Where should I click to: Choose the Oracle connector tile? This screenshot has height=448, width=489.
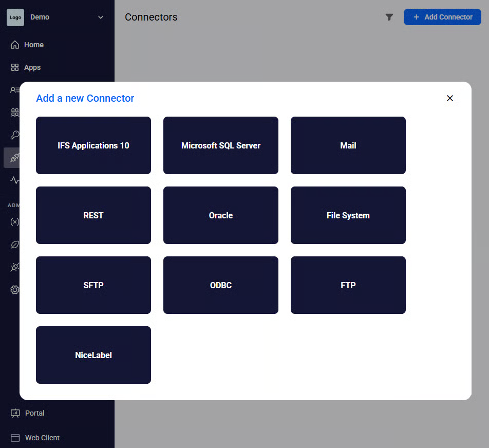(x=221, y=215)
